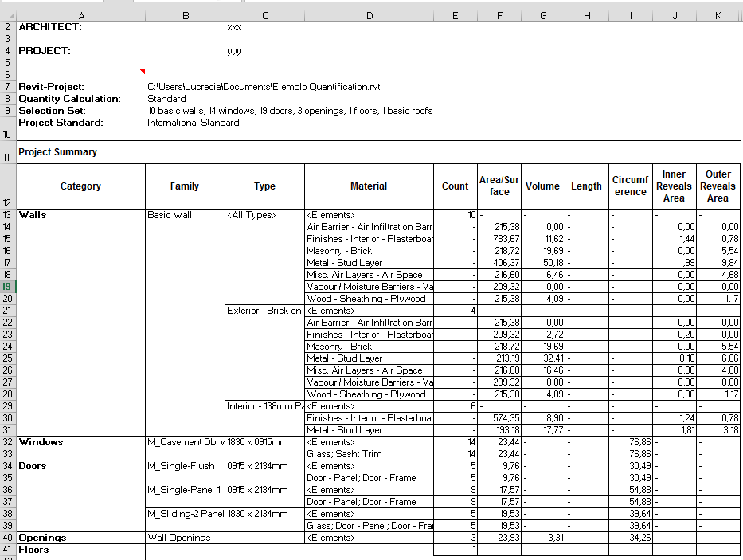This screenshot has width=743, height=560.
Task: Click the red comment indicator near cell C5
Action: click(x=142, y=71)
